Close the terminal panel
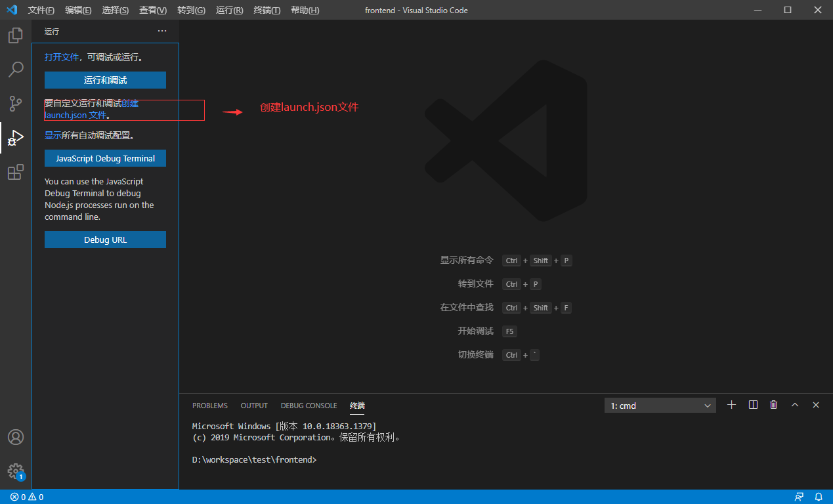 [816, 405]
